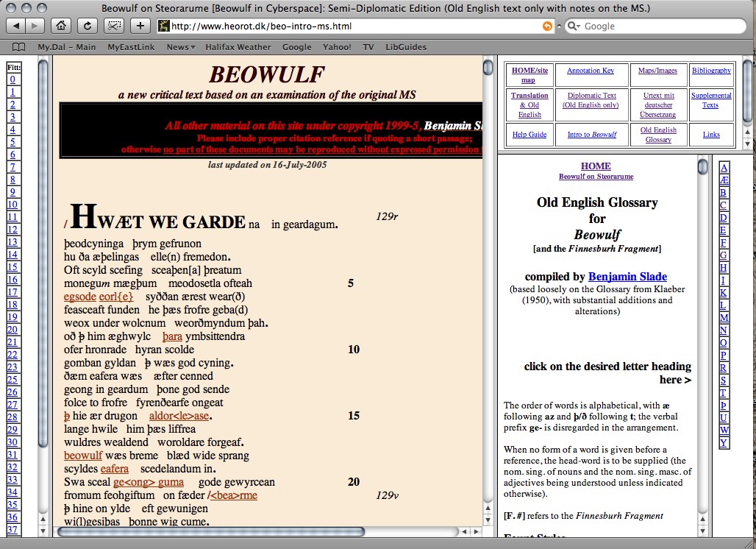The height and width of the screenshot is (549, 756).
Task: Reload the page with the refresh icon
Action: coord(88,25)
